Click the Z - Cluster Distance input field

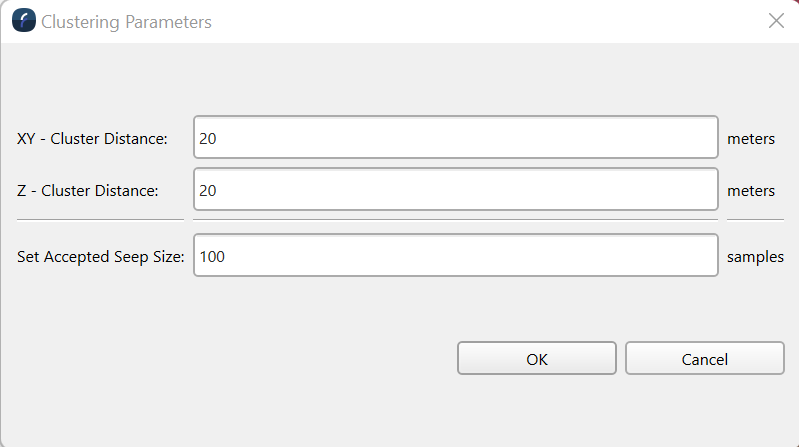tap(456, 190)
